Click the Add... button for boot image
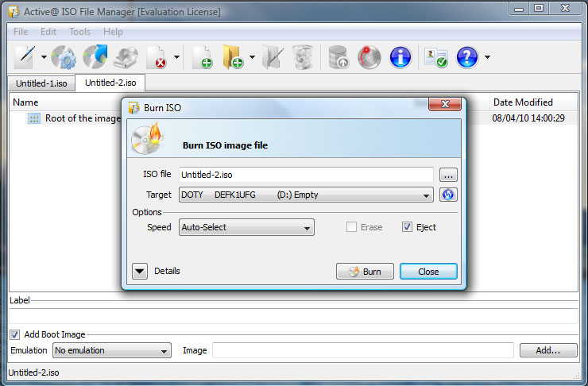This screenshot has width=588, height=386. click(548, 350)
